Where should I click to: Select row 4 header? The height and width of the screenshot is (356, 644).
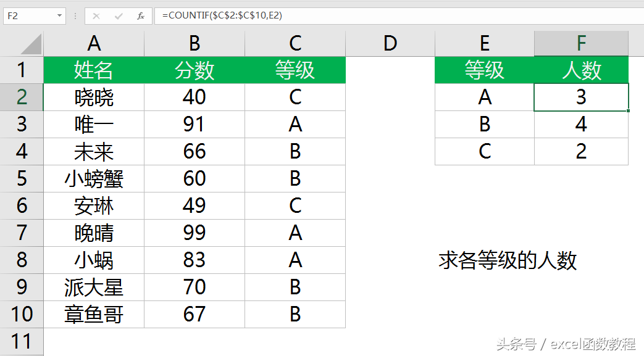pos(22,152)
